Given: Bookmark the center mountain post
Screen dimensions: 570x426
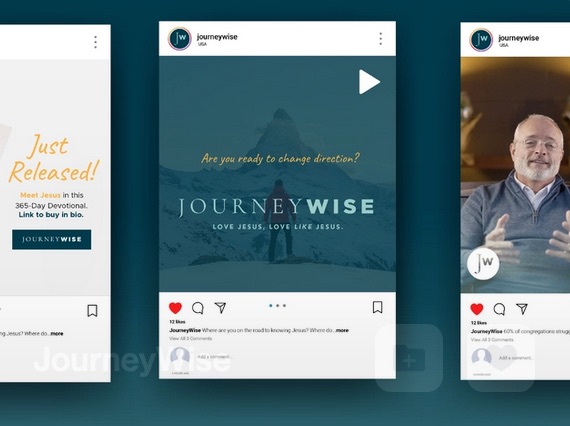Looking at the screenshot, I should pos(377,307).
